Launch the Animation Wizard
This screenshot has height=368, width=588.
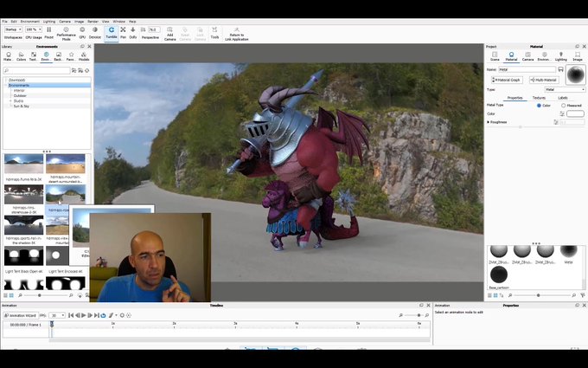coord(20,315)
